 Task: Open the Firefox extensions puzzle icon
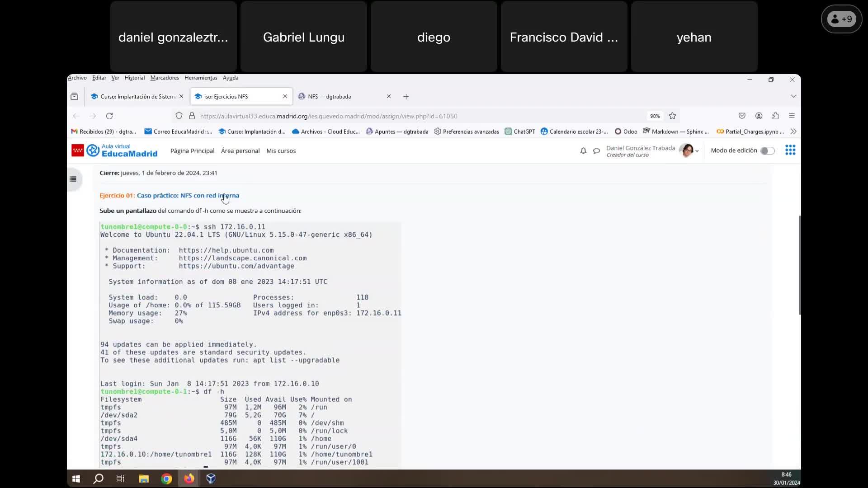[775, 116]
